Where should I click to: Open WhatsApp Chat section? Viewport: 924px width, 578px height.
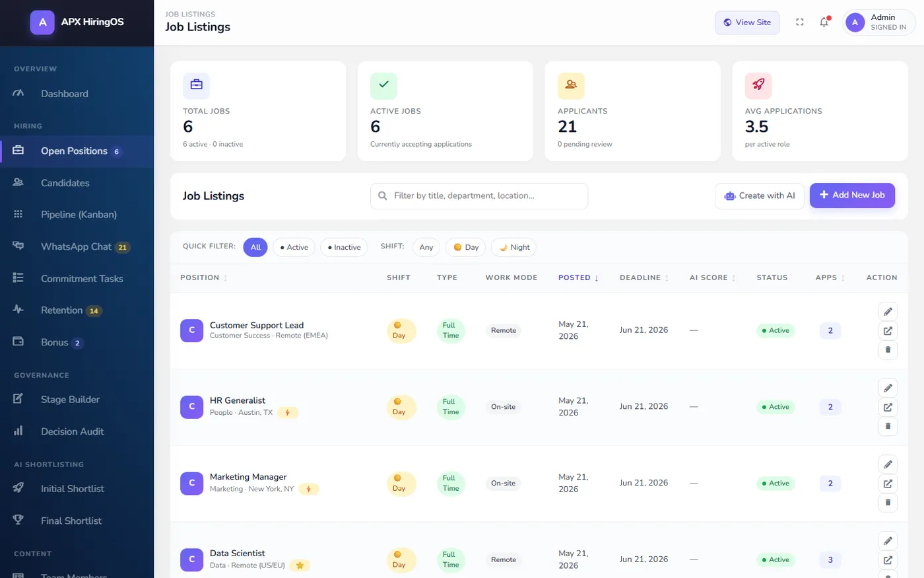[x=77, y=246]
